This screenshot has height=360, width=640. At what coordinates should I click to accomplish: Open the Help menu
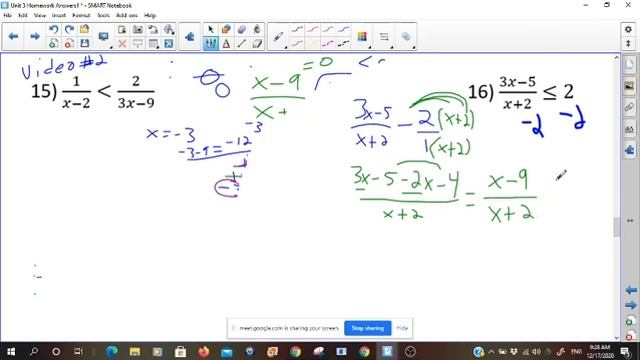point(150,16)
